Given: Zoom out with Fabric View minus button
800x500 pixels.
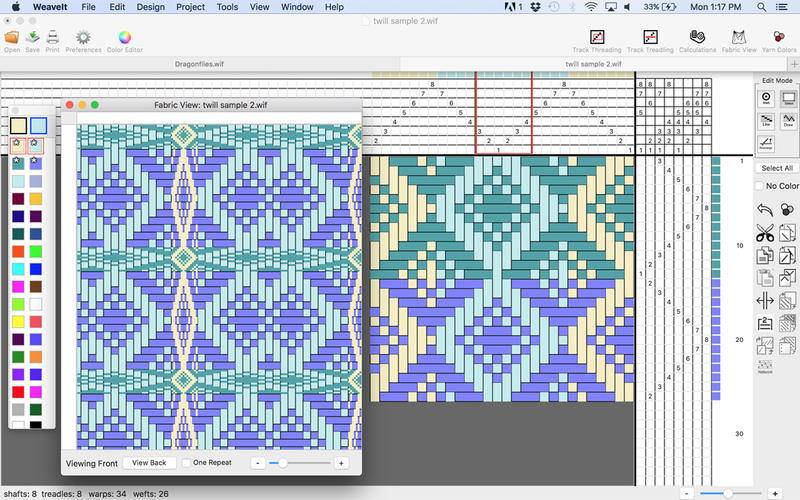Looking at the screenshot, I should click(258, 463).
